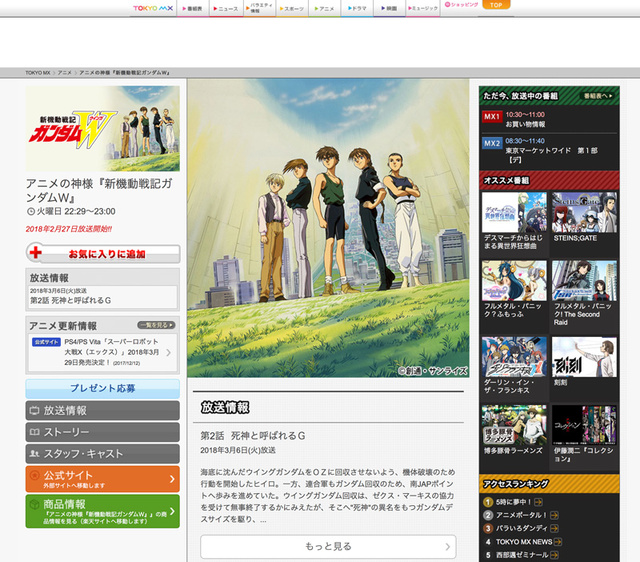Open the お買い物情報 program on MX1
Screen dimensions: 640x562
tap(525, 124)
